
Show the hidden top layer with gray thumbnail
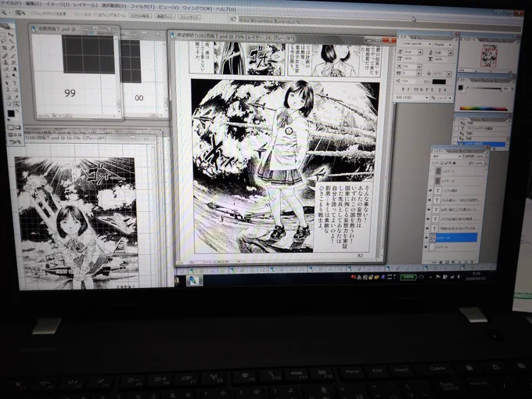point(431,171)
